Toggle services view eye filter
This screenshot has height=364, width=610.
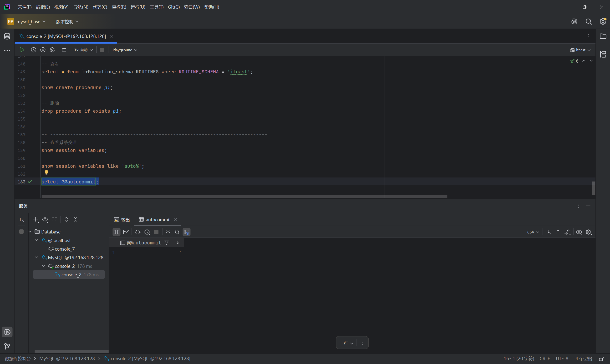click(x=45, y=220)
